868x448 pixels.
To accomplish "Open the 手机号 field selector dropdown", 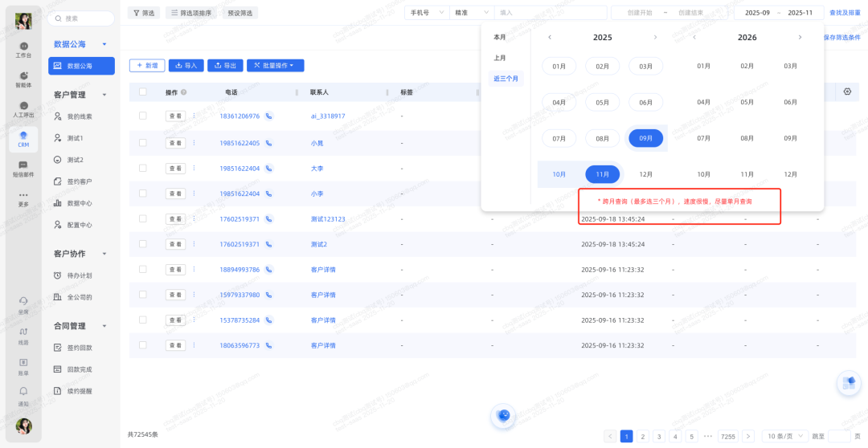I will click(425, 13).
